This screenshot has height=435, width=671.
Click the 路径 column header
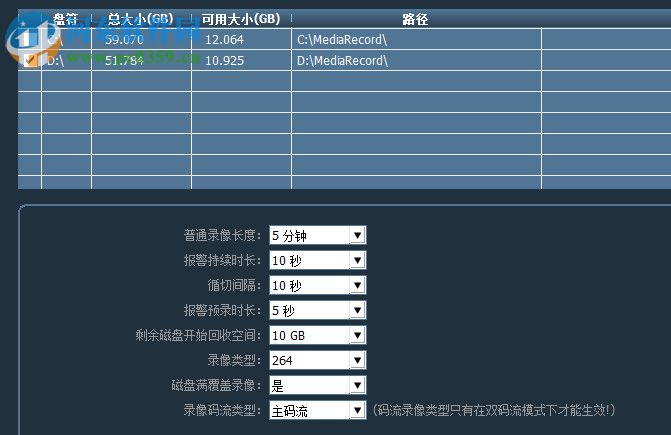[x=416, y=19]
